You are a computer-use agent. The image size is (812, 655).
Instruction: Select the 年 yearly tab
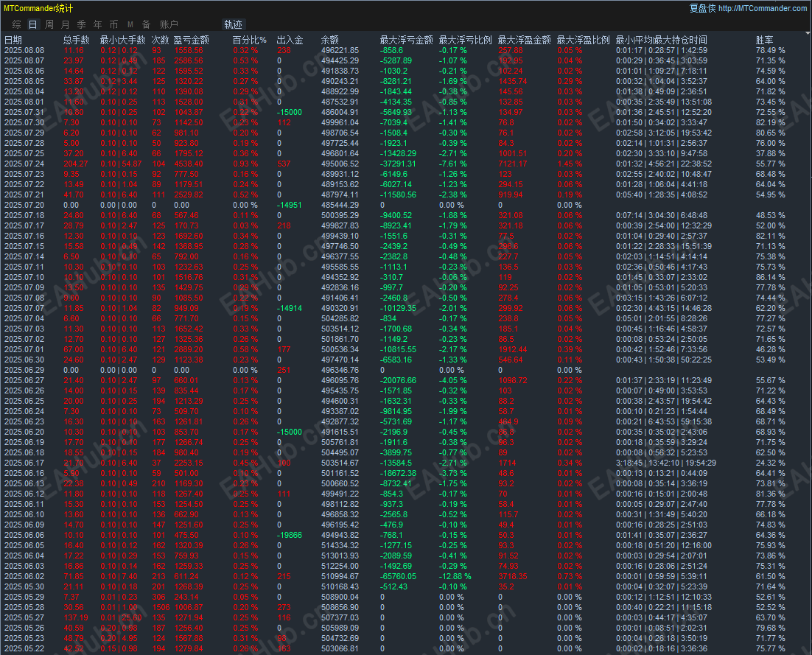point(97,24)
